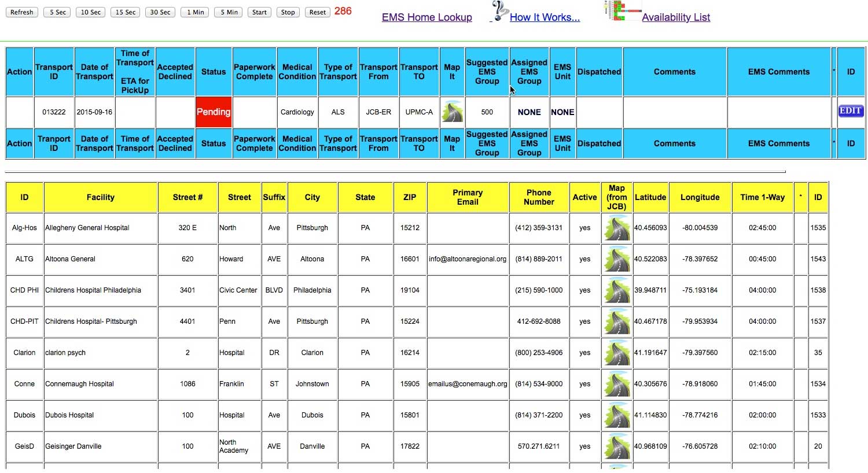The height and width of the screenshot is (473, 868).
Task: Click phone number (412) 359-3131
Action: pyautogui.click(x=539, y=228)
